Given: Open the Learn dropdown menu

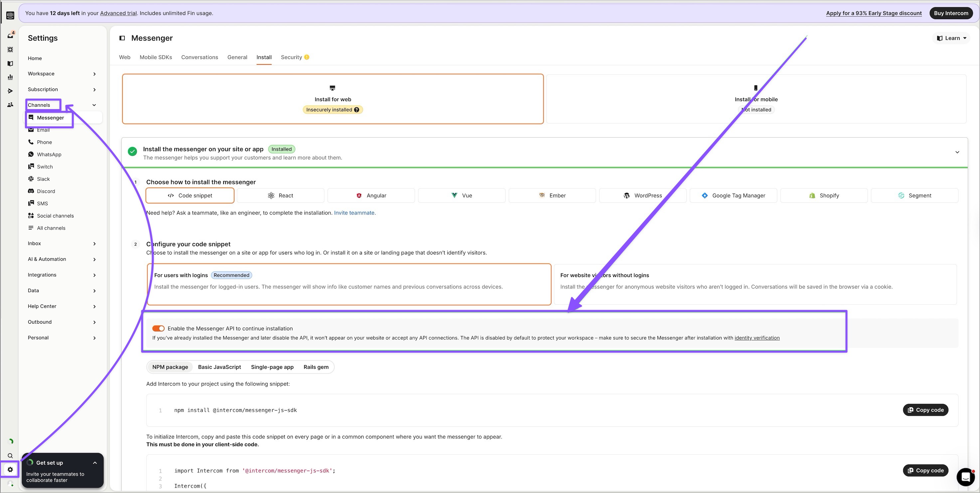Looking at the screenshot, I should (952, 38).
